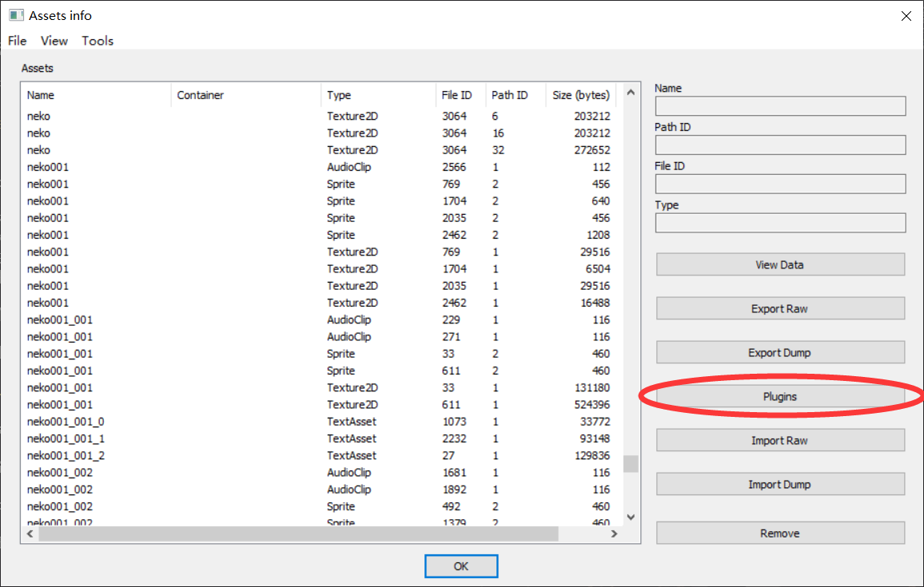Open the View menu
Screen dimensions: 924x587
(54, 41)
